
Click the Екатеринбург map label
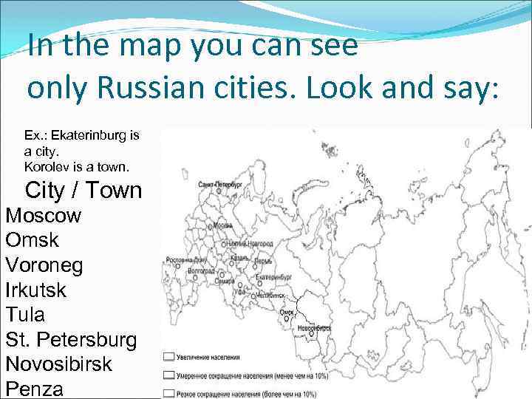point(274,277)
